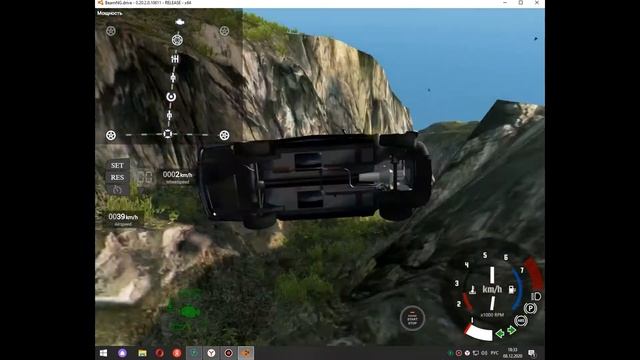Click the engine icon atop powertrain diagram
This screenshot has height=360, width=640.
(180, 22)
